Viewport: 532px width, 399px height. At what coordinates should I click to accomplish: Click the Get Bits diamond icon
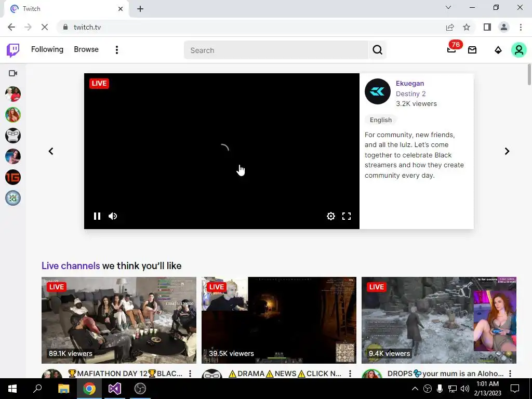[x=498, y=50]
